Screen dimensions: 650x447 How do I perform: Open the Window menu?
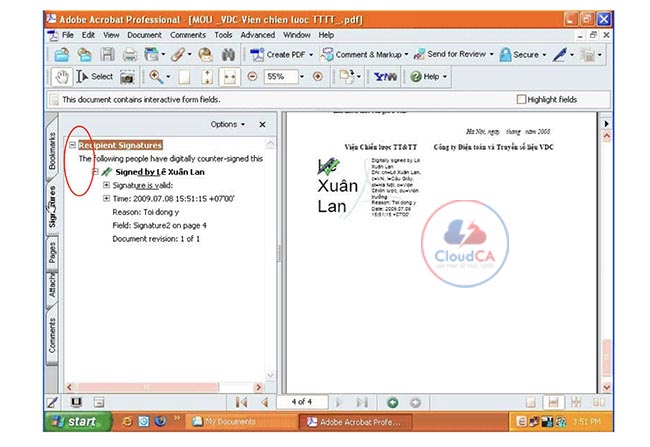[x=297, y=35]
